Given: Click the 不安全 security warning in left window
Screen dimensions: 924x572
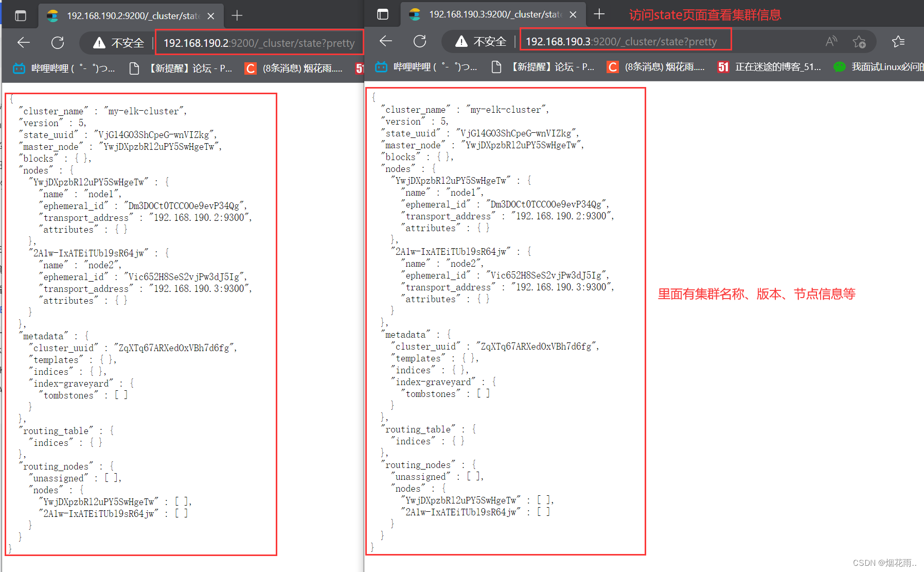Looking at the screenshot, I should click(118, 43).
